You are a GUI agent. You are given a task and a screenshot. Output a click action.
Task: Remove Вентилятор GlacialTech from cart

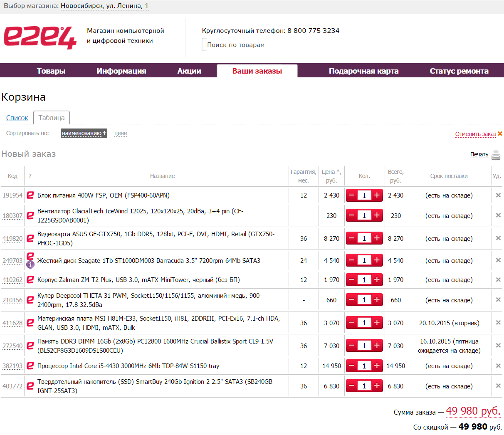point(498,215)
